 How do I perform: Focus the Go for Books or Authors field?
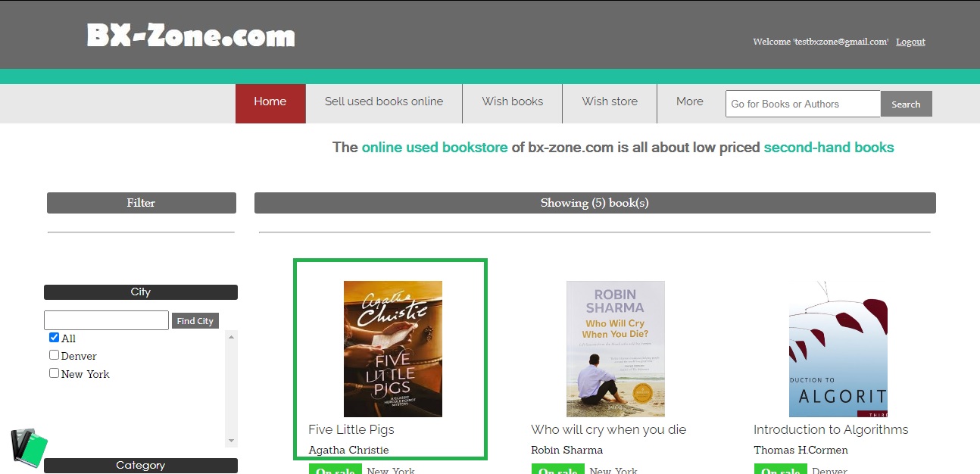pos(803,104)
